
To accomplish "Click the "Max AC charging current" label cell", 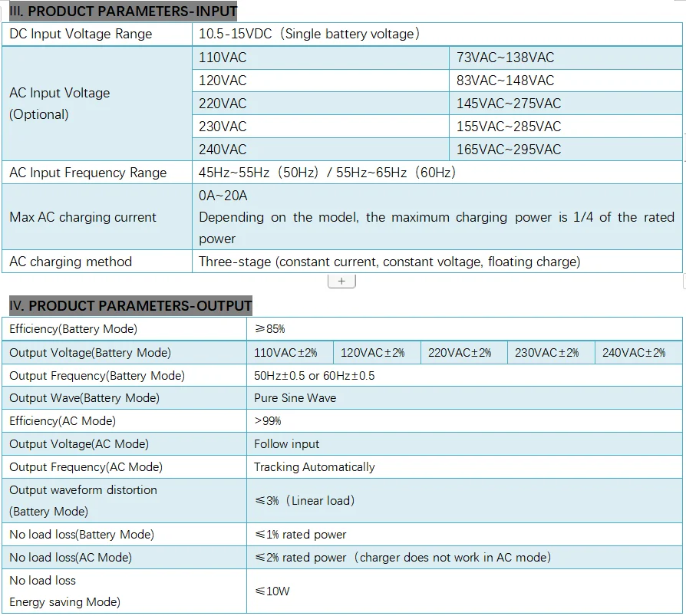I will [77, 217].
